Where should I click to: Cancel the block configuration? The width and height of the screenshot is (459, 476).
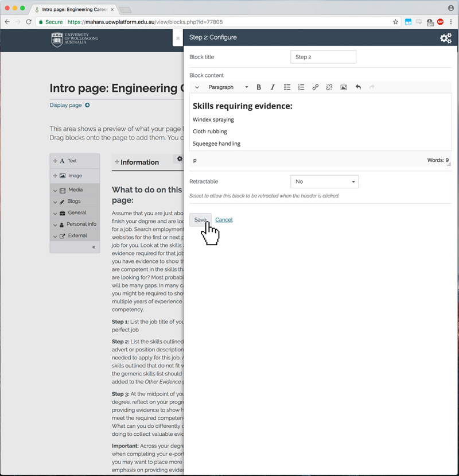tap(224, 220)
